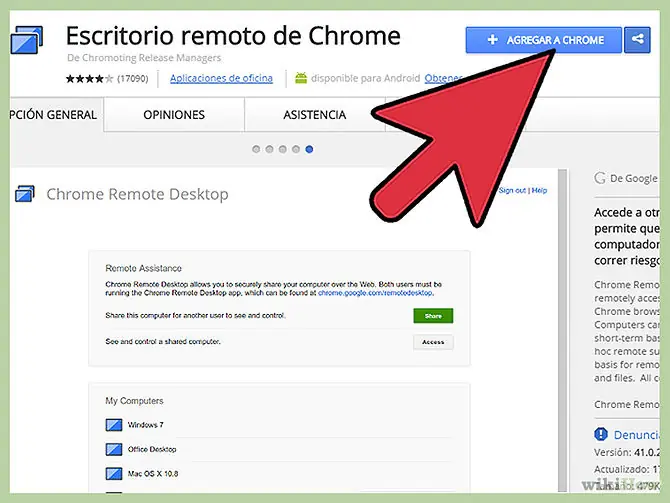Click the Android robot icon

301,78
